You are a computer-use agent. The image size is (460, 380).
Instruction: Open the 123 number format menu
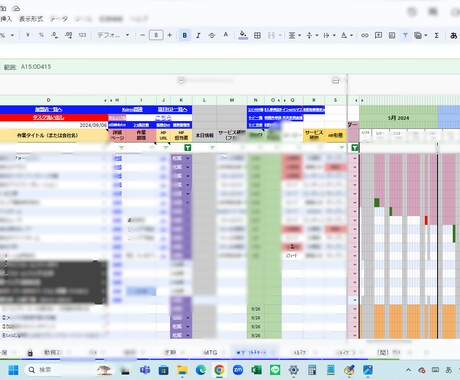tap(82, 35)
